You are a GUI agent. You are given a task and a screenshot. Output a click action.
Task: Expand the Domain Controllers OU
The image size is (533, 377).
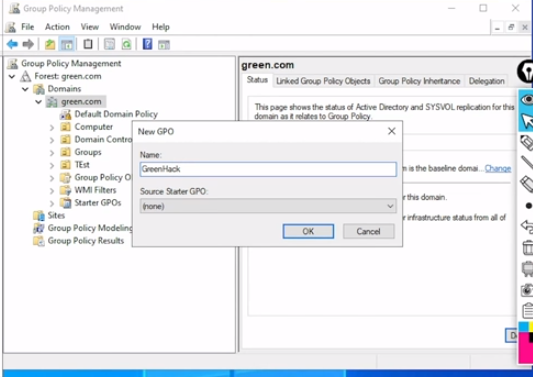(x=52, y=140)
